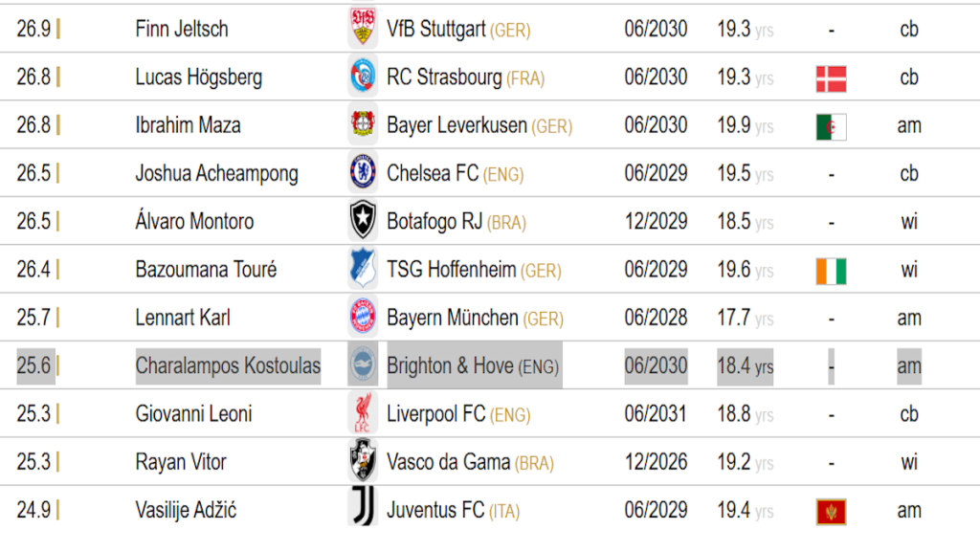Click the Bayern München club crest

pyautogui.click(x=363, y=318)
